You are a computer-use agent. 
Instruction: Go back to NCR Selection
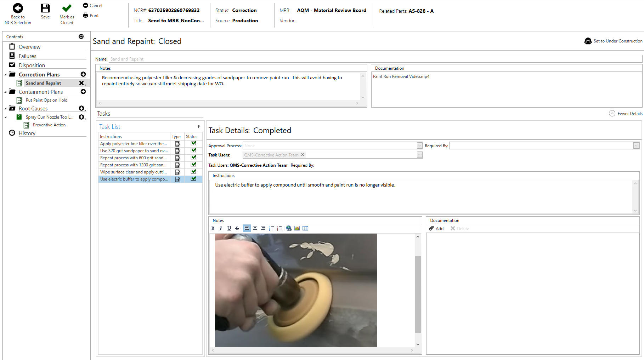18,14
